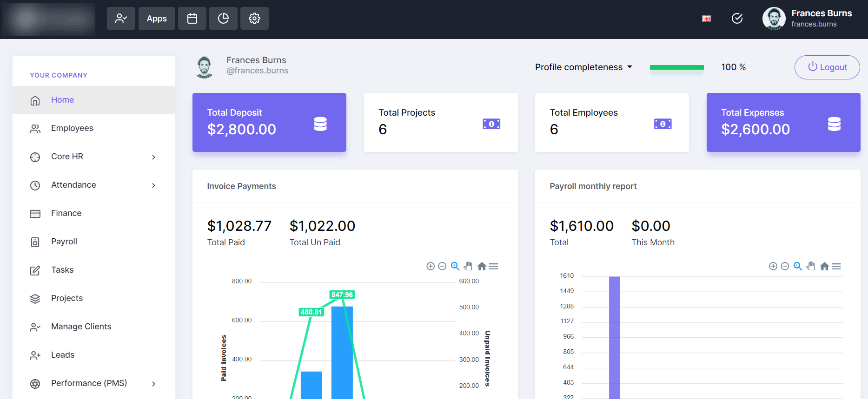Zoom in on Payroll monthly report chart
868x399 pixels.
click(x=773, y=266)
